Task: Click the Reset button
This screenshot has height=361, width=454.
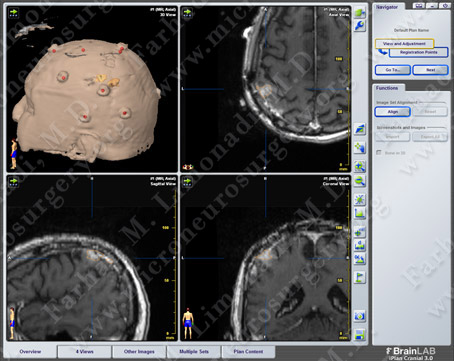Action: (x=430, y=112)
